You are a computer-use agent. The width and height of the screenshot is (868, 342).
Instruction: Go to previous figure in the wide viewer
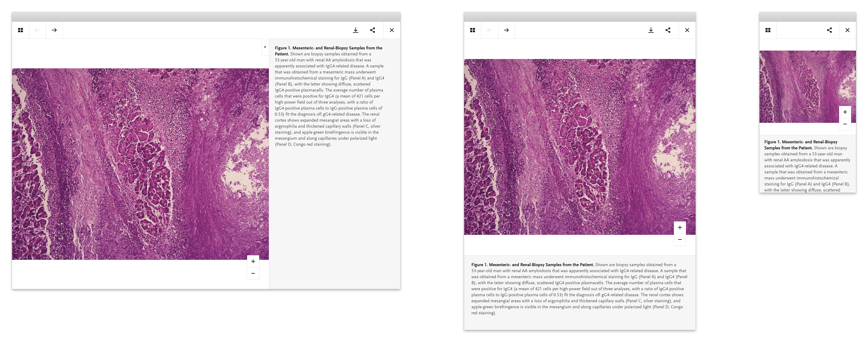[x=37, y=30]
